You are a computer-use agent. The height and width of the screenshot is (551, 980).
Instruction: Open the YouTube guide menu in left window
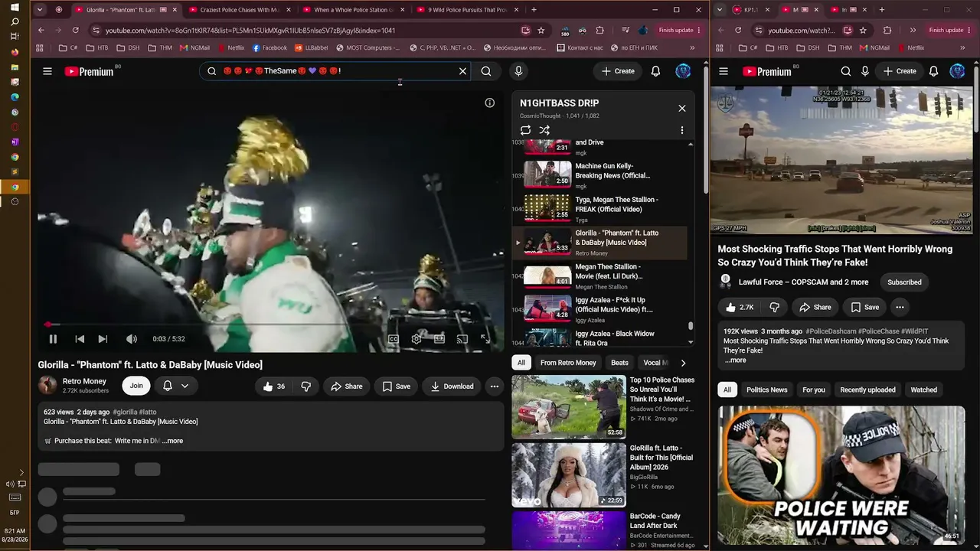[47, 71]
